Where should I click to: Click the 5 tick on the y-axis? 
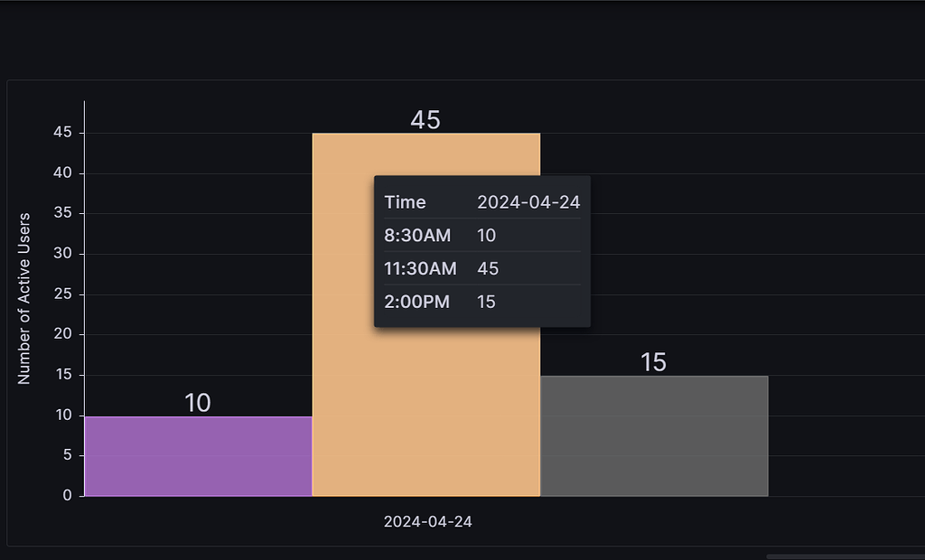(x=69, y=455)
